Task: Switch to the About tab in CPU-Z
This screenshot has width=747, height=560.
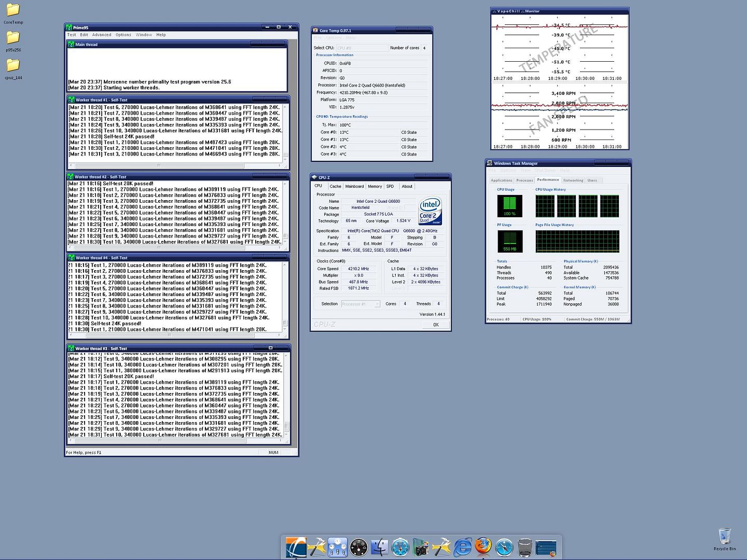Action: pyautogui.click(x=407, y=186)
